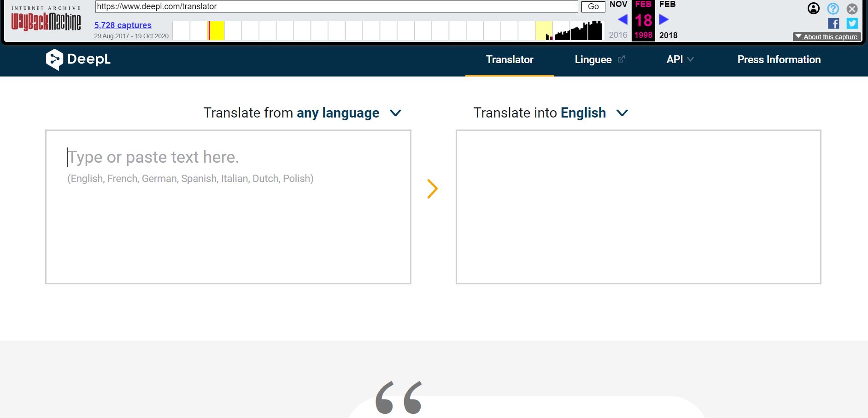
Task: Click 'Translate into English' label
Action: (x=540, y=113)
